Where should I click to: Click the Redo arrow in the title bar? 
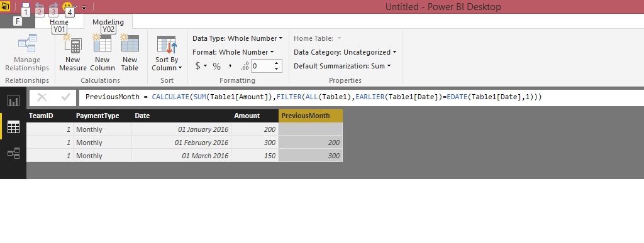tap(53, 6)
